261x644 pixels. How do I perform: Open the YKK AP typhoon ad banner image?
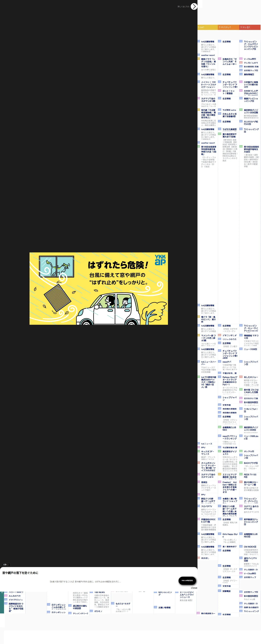(99, 288)
